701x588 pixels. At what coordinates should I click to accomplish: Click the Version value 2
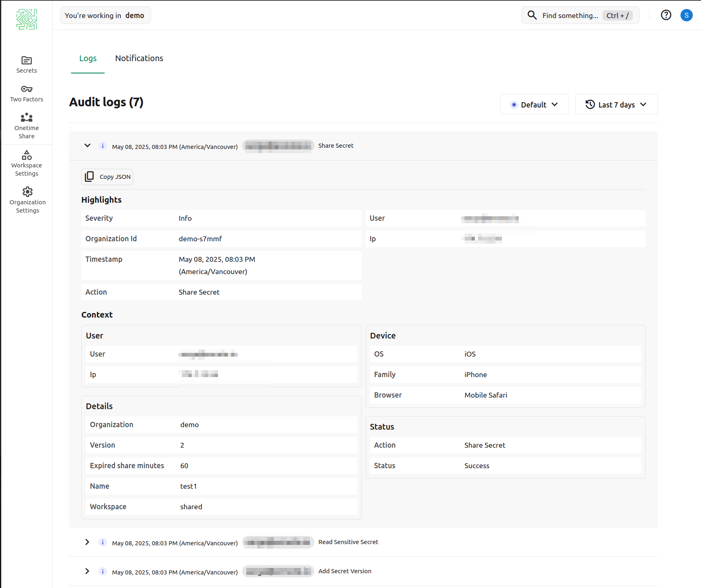(182, 445)
